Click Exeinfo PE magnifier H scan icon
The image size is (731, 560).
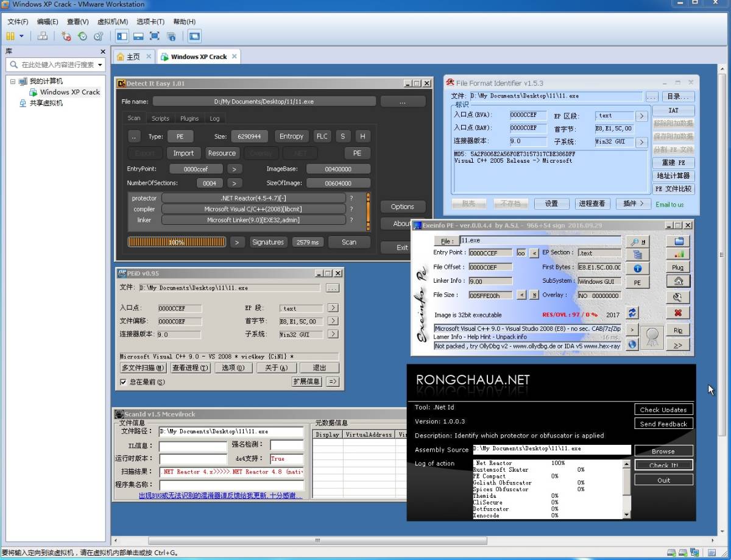coord(638,241)
